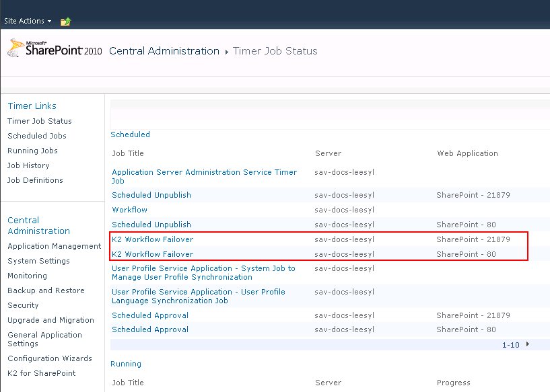Go to next page of scheduled jobs

(x=528, y=344)
